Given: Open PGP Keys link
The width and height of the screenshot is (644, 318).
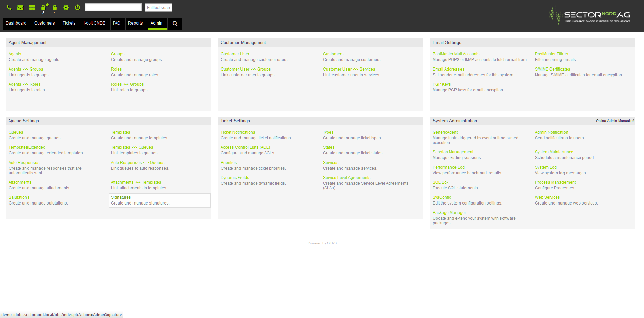Looking at the screenshot, I should (x=442, y=84).
